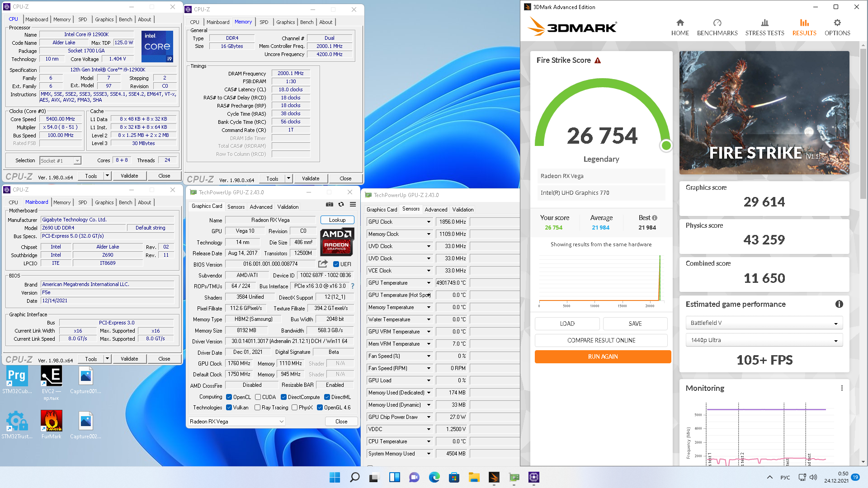Open STM32CubeProgrammer desktop shortcut
The image size is (868, 488).
click(17, 380)
